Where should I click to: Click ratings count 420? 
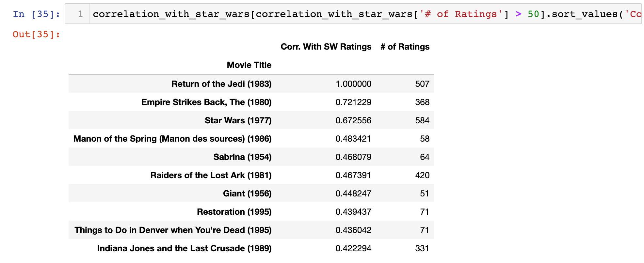coord(422,175)
